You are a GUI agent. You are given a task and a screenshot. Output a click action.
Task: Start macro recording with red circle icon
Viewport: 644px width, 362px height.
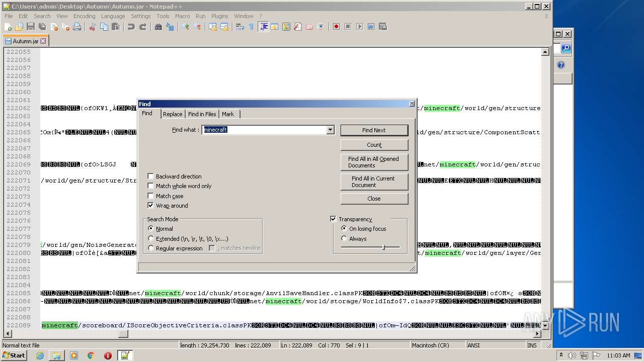(x=337, y=27)
